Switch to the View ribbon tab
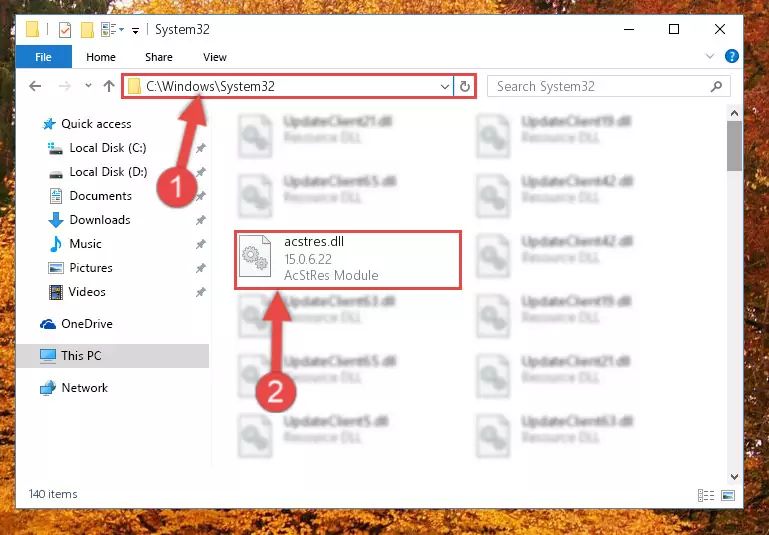 tap(215, 57)
